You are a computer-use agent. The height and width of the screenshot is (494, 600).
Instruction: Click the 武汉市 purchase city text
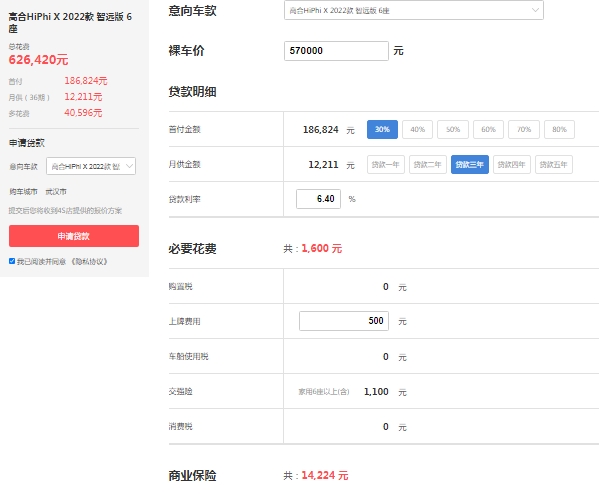[56, 191]
